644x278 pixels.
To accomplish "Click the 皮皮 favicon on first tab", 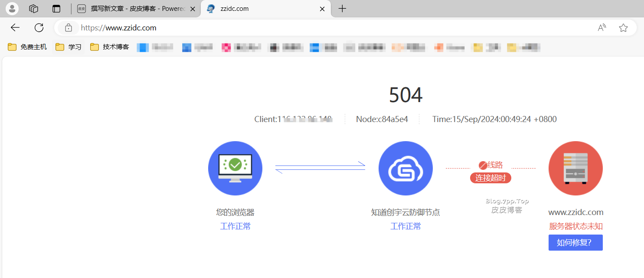I will (x=82, y=9).
